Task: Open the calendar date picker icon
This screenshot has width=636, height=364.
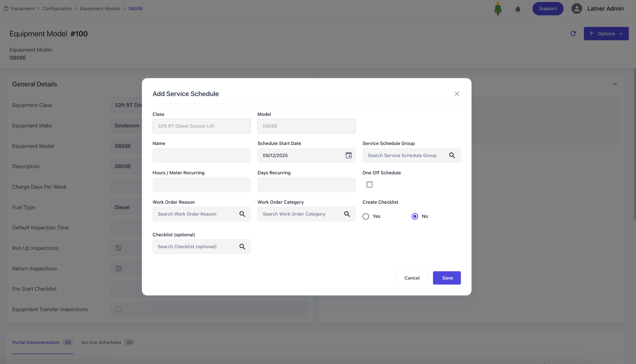Action: tap(348, 155)
